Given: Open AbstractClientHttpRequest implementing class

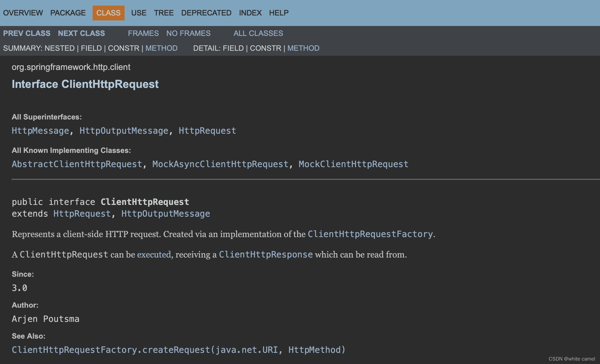Looking at the screenshot, I should [x=77, y=164].
